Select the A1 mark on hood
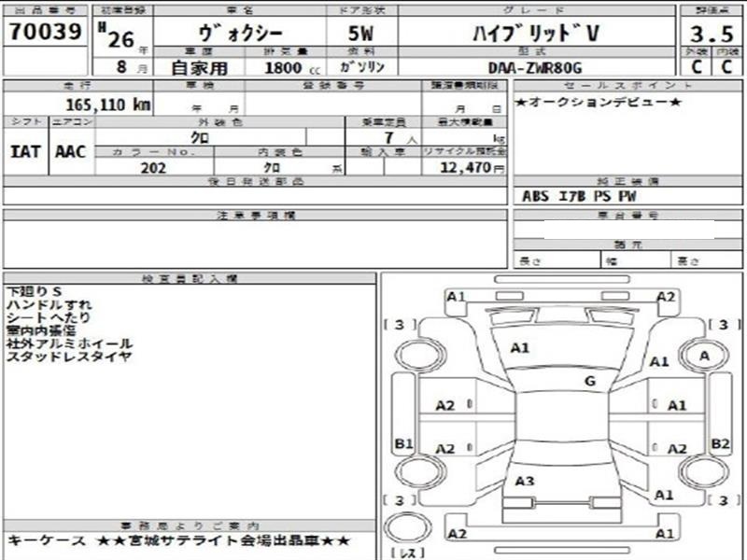 520,348
